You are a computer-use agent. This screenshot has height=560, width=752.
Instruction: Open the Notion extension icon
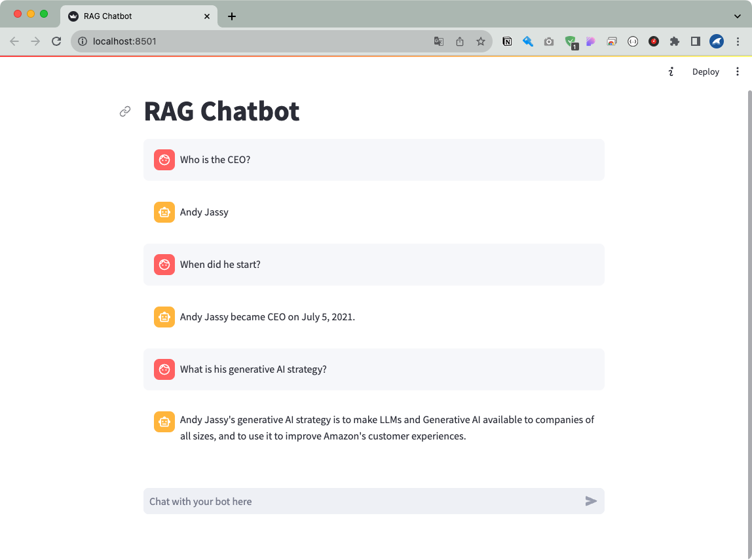coord(507,41)
